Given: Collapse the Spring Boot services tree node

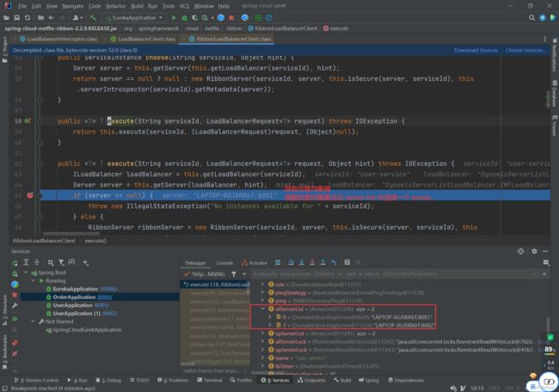Looking at the screenshot, I should pyautogui.click(x=26, y=273).
